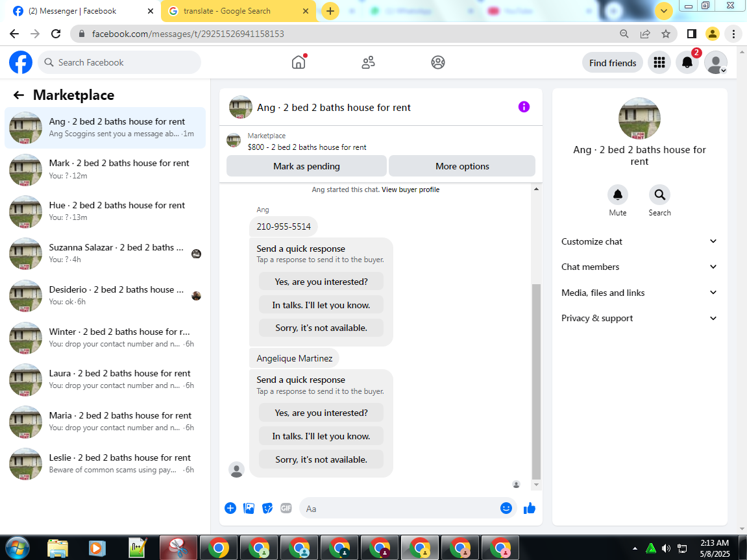Go to the Home feed icon
The height and width of the screenshot is (560, 747).
(299, 62)
